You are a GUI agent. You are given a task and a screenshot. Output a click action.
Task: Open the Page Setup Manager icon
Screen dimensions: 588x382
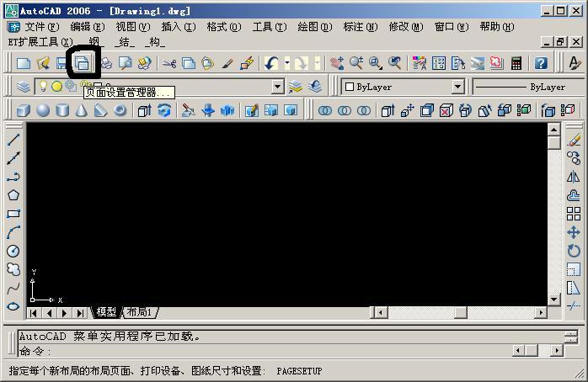82,63
